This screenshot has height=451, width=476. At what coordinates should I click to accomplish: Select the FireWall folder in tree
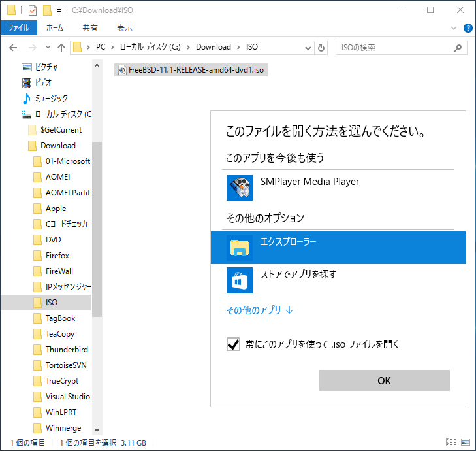[53, 271]
